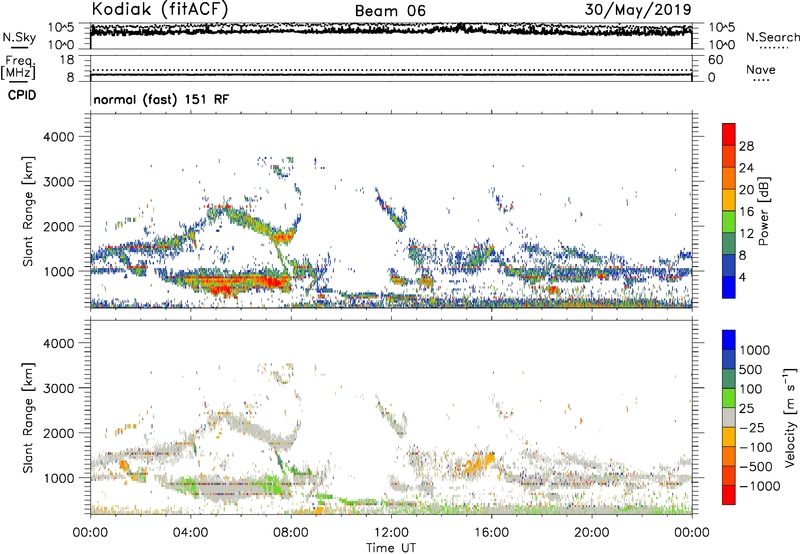This screenshot has height=554, width=800.
Task: Click the '60' Nave axis value
Action: coord(716,60)
